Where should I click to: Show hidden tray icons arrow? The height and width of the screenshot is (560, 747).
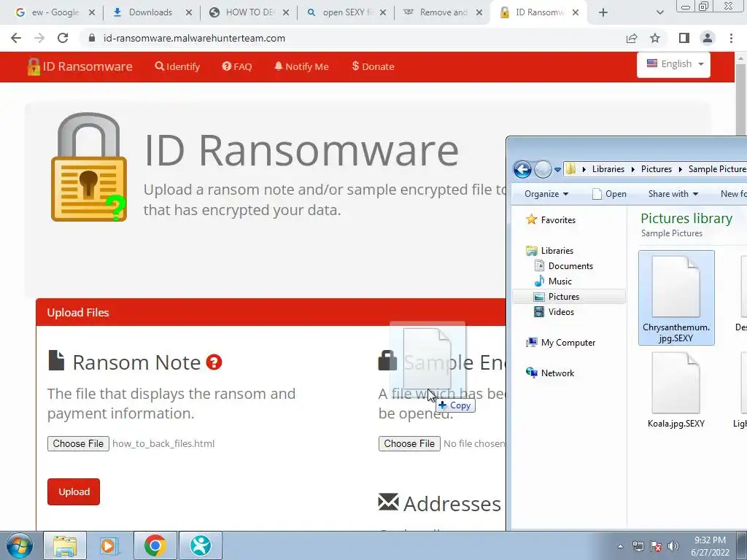tap(620, 546)
